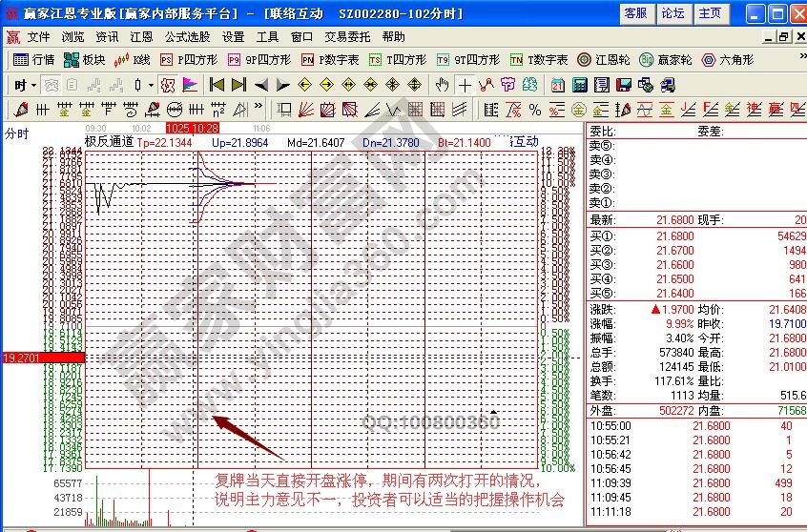Click the 外盘 value 502272

(x=676, y=411)
